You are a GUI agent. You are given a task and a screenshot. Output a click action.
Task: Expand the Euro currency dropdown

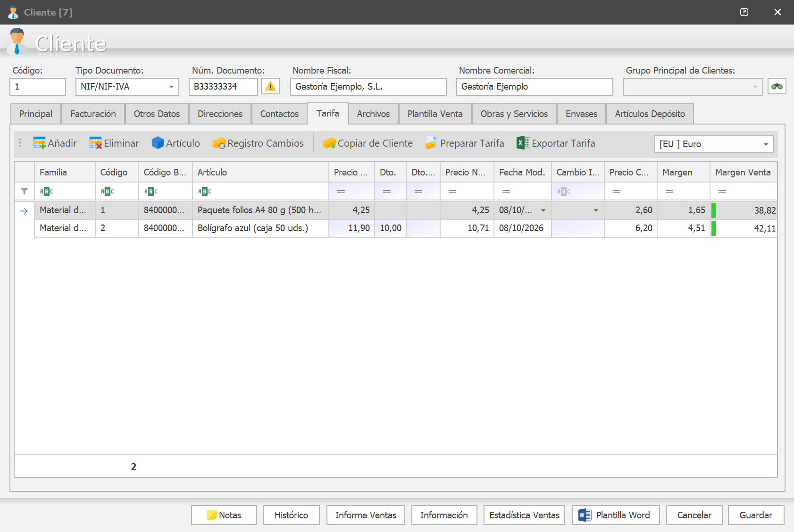tap(766, 144)
